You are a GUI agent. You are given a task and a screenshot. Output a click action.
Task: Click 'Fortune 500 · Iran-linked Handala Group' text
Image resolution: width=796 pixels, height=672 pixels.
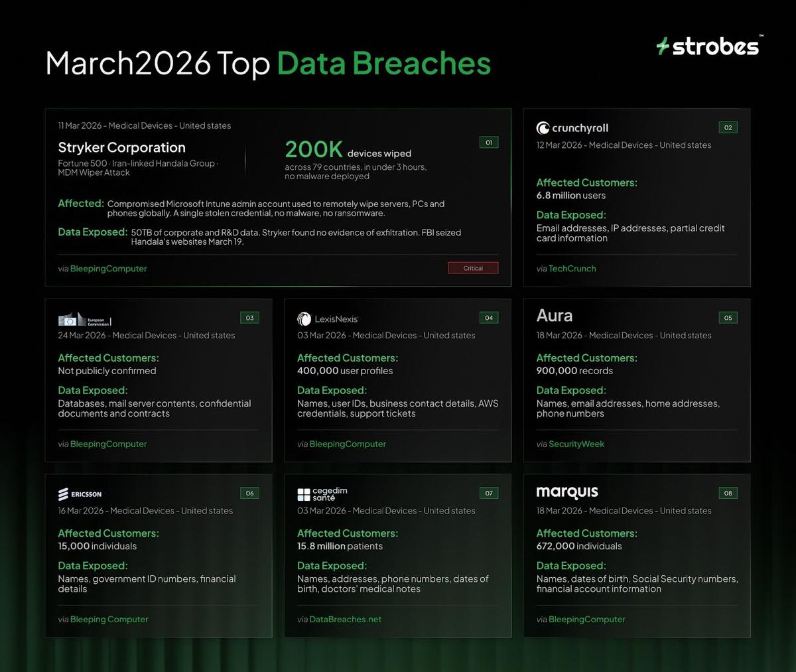137,163
